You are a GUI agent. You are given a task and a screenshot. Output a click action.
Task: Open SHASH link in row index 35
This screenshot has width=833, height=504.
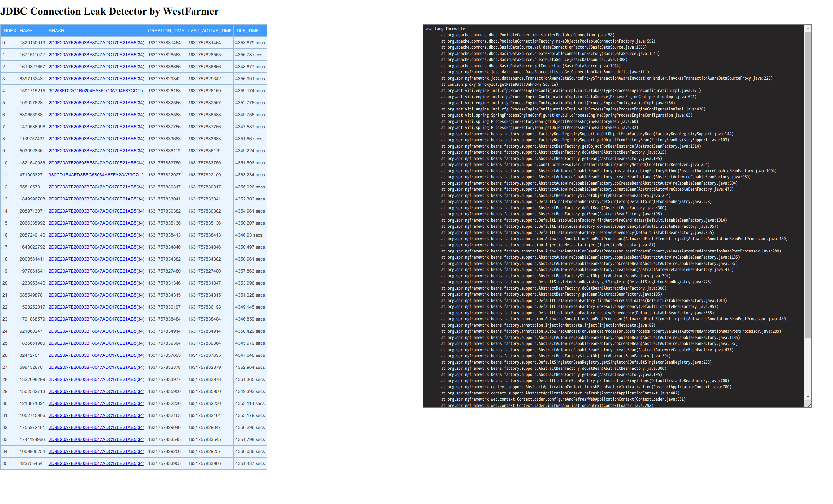coord(96,463)
